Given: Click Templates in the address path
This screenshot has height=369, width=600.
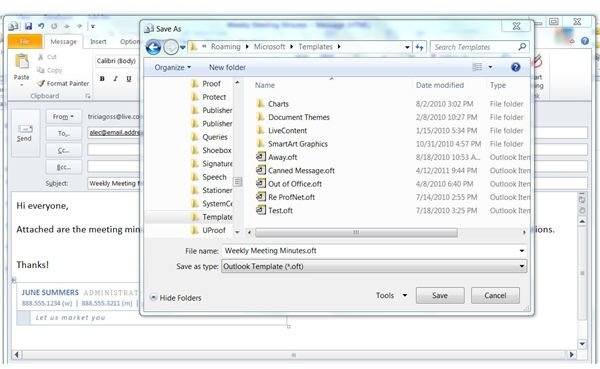Looking at the screenshot, I should click(315, 47).
